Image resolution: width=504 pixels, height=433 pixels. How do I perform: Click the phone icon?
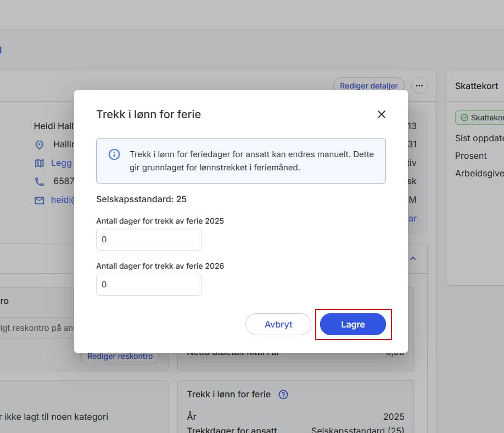tap(39, 181)
